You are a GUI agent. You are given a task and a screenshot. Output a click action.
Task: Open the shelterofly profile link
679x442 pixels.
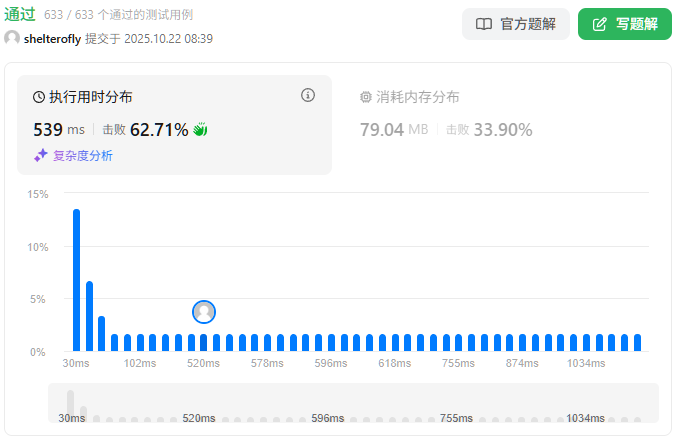52,39
